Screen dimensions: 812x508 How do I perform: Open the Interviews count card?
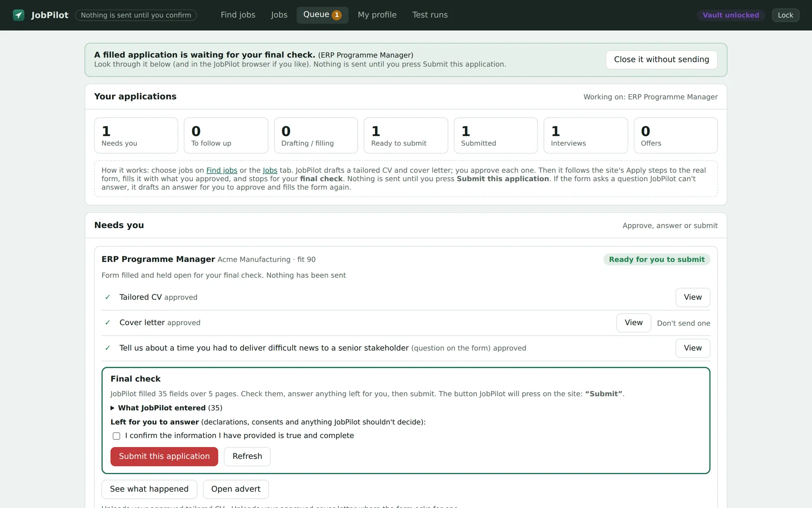(586, 135)
